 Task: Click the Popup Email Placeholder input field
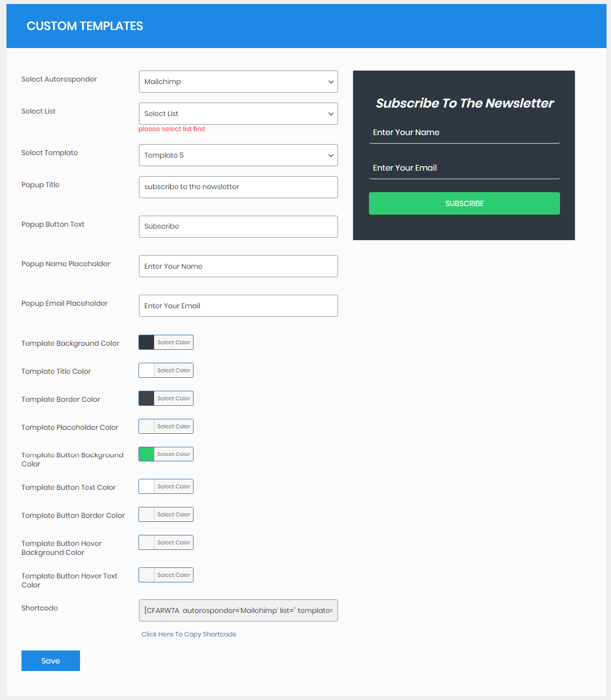tap(238, 306)
